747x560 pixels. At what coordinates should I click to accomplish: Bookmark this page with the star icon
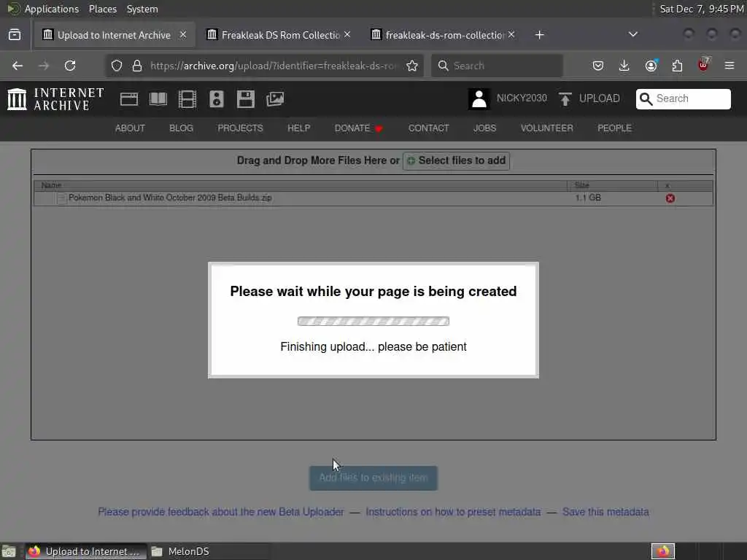412,66
